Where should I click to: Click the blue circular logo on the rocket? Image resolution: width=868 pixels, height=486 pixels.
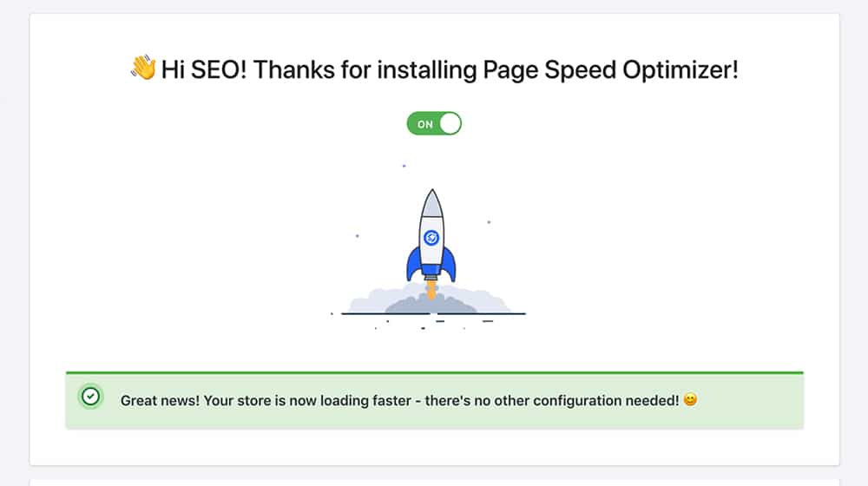click(431, 238)
